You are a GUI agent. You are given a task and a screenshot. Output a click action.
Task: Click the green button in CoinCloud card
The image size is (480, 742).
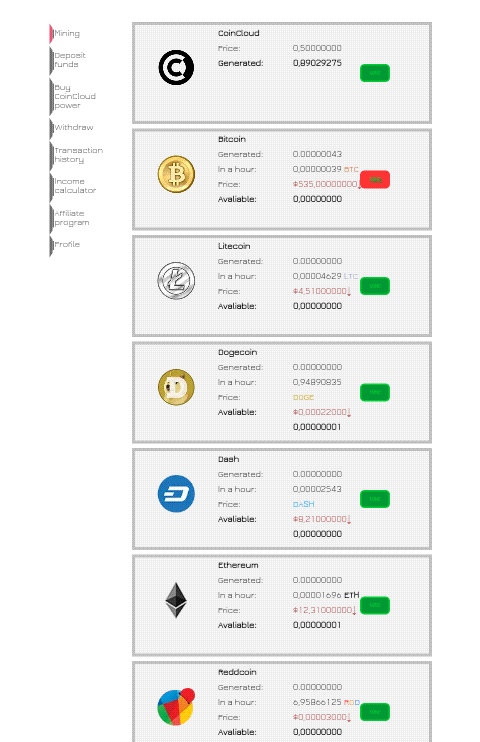coord(375,73)
